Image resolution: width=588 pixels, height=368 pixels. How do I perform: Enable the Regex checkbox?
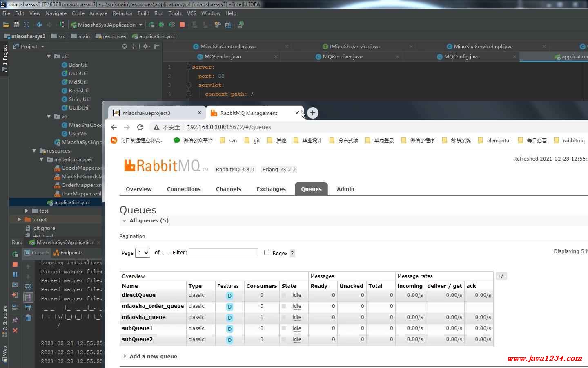pos(267,253)
